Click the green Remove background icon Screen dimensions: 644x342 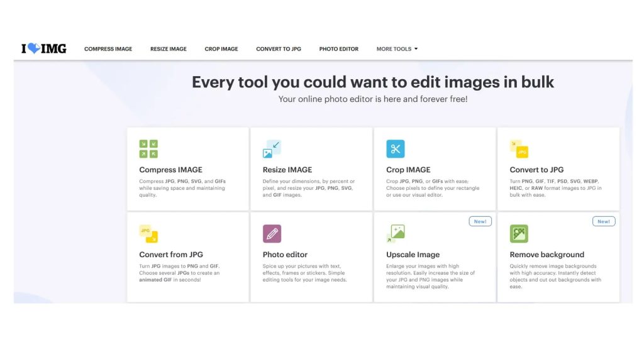(519, 234)
